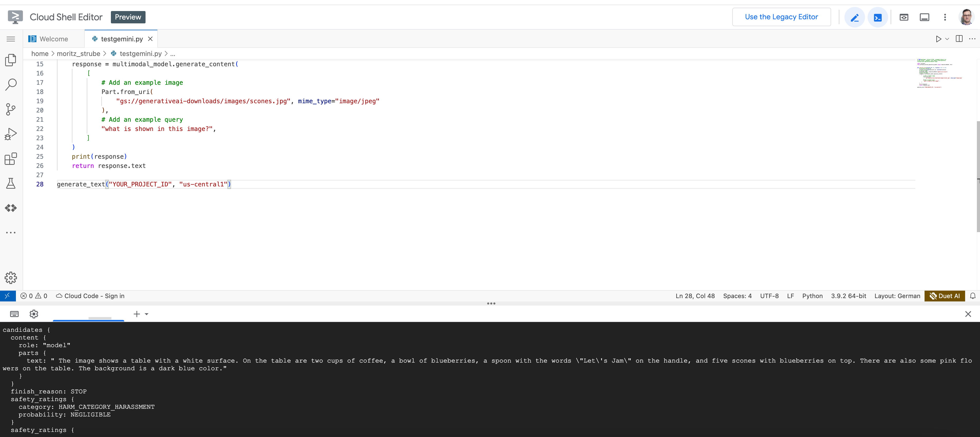
Task: Close the testgemini.py tab
Action: click(x=150, y=39)
